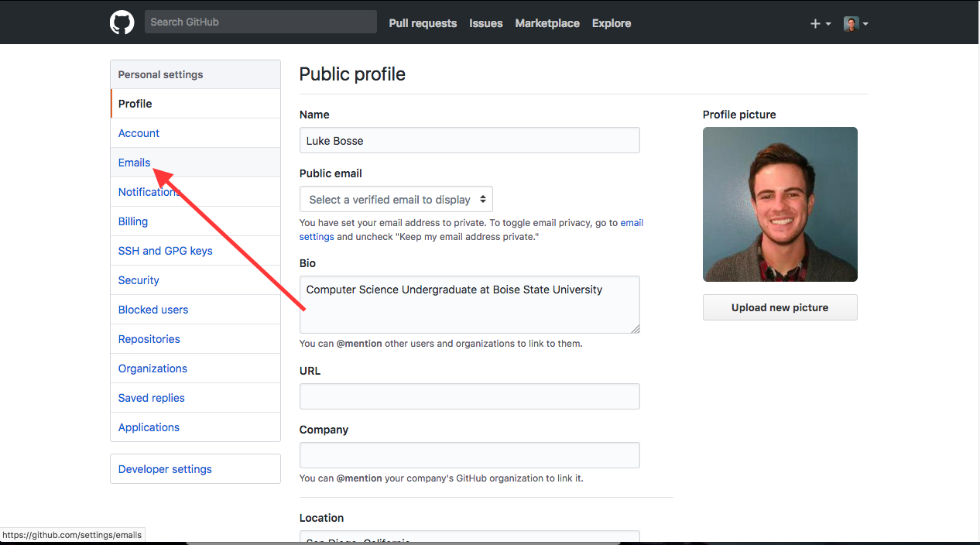Open Notifications settings
Screen dimensions: 980x545
pos(196,192)
